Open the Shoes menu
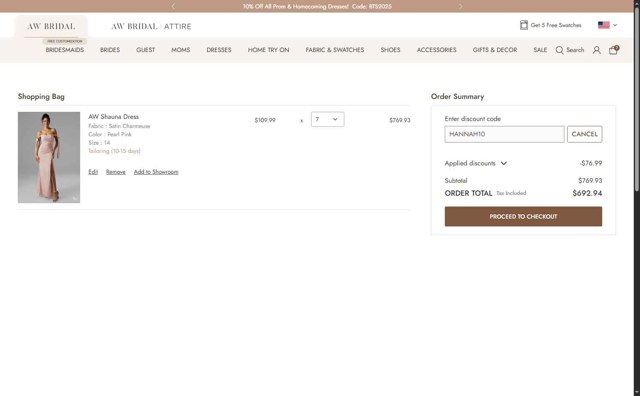This screenshot has width=640, height=396. (390, 50)
